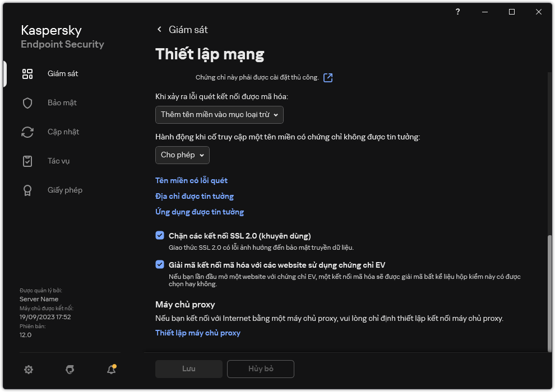Screen dimensions: 555x392
Task: Click the help question mark icon
Action: coord(458,12)
